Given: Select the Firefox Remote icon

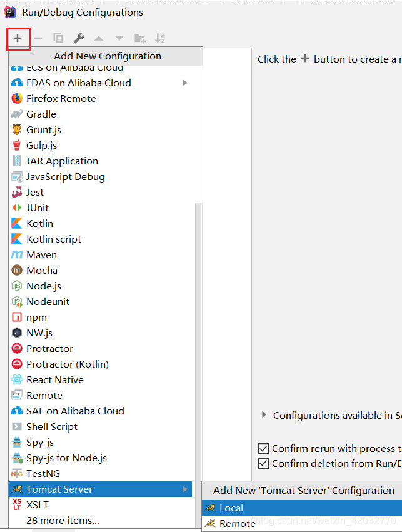Looking at the screenshot, I should pyautogui.click(x=17, y=98).
